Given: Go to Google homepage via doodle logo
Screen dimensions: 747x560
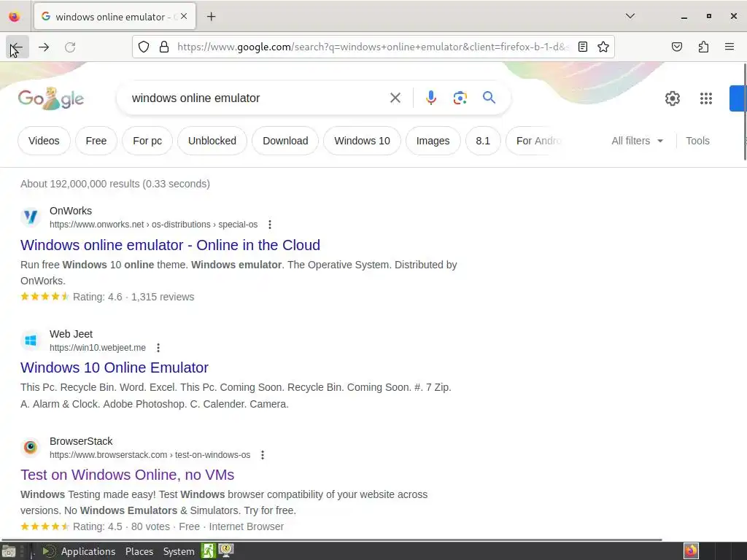Looking at the screenshot, I should tap(51, 98).
